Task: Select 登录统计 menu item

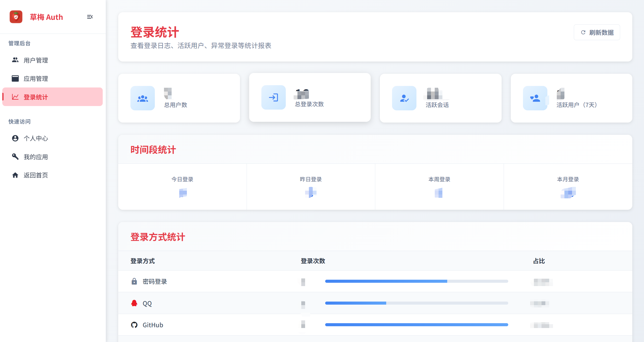Action: click(53, 97)
